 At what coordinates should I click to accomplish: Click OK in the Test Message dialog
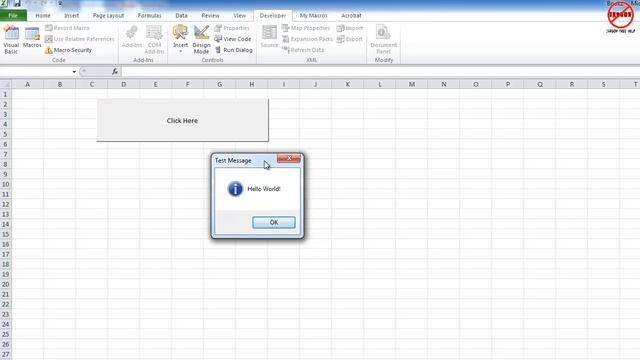point(274,222)
